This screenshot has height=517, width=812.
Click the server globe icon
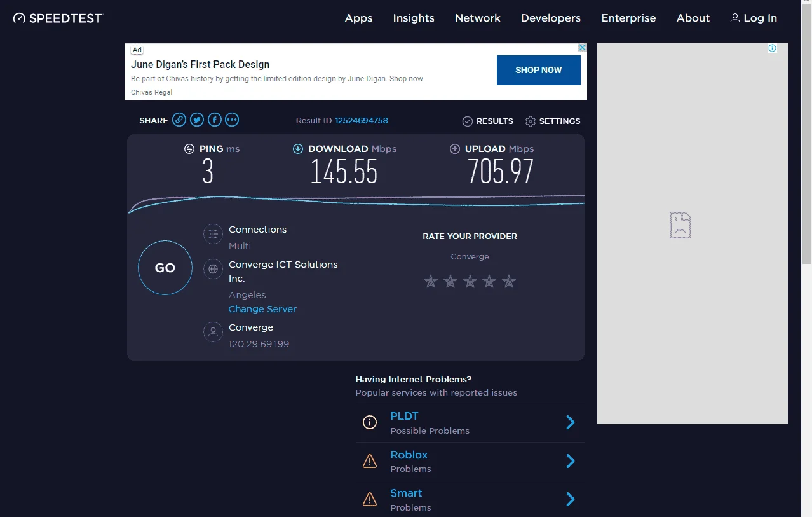pos(213,268)
